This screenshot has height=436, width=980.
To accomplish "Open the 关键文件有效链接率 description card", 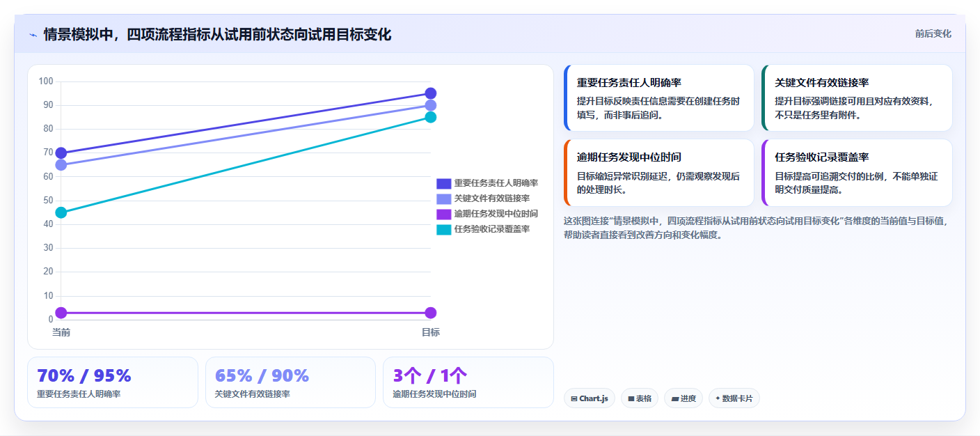I will coord(857,98).
